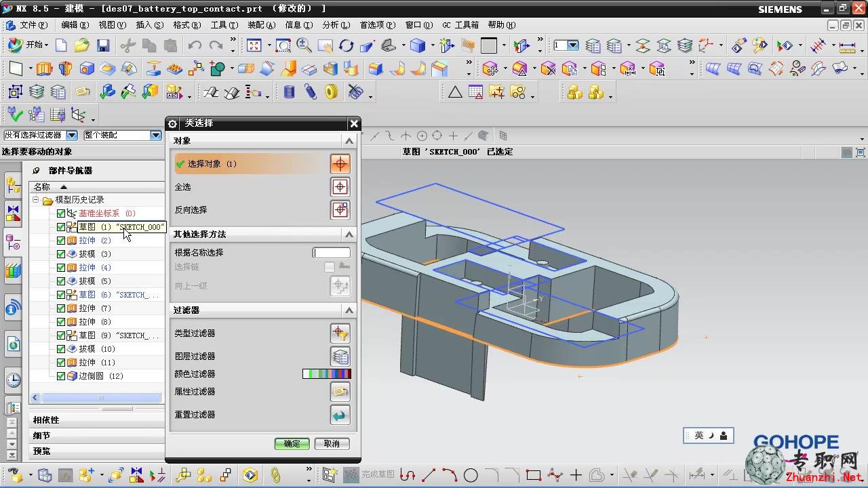Click the Line sketch tool icon
Screen dimensions: 868x488
click(429, 475)
